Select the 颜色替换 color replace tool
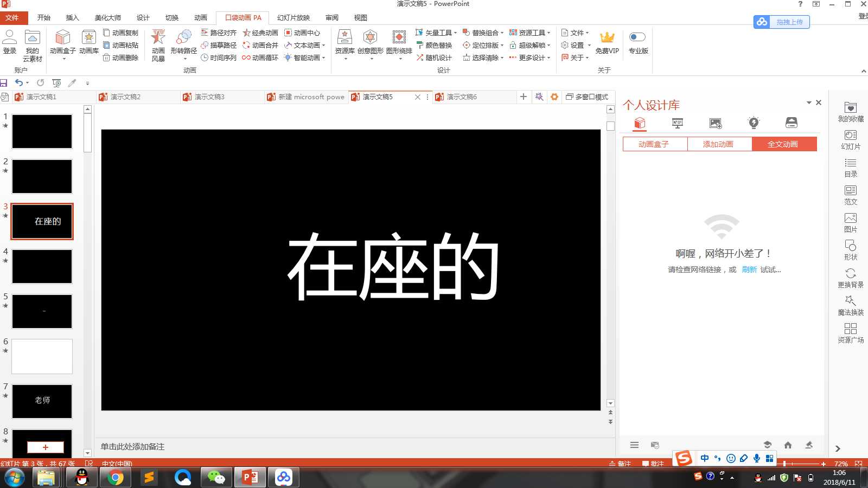Image resolution: width=868 pixels, height=488 pixels. pyautogui.click(x=434, y=45)
